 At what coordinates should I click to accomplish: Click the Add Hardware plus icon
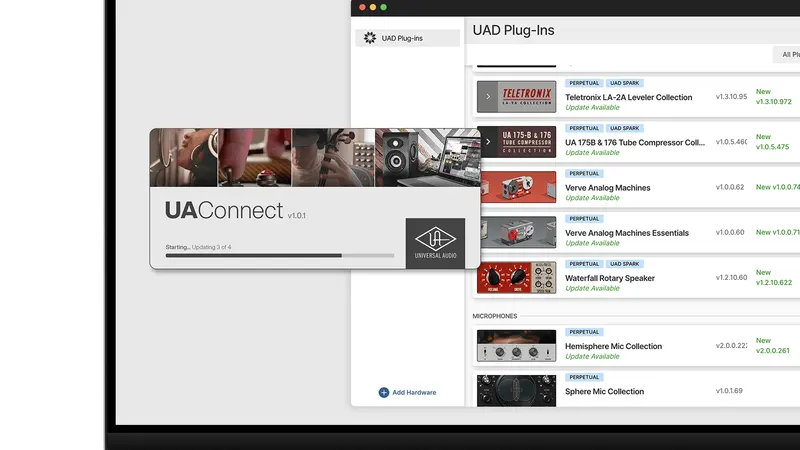point(384,392)
